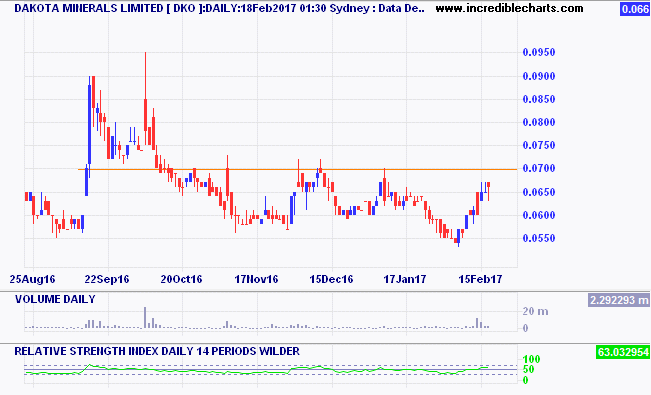The width and height of the screenshot is (651, 395).
Task: Click the 0.0550 price axis label
Action: tap(538, 238)
